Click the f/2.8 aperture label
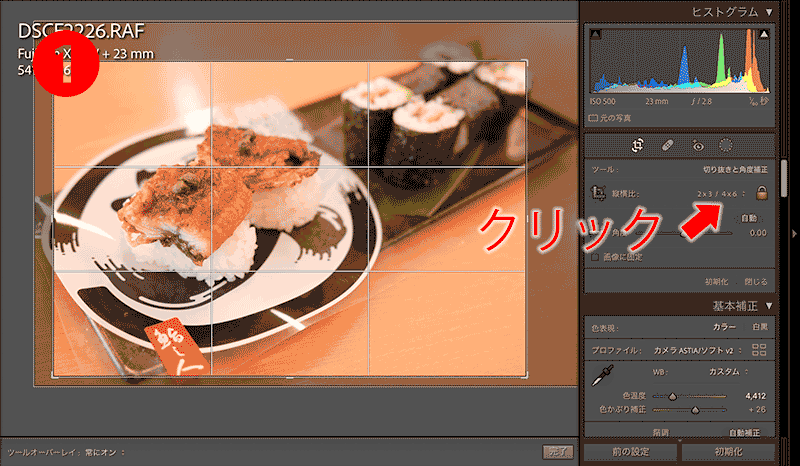Viewport: 800px width, 466px height. tap(702, 102)
